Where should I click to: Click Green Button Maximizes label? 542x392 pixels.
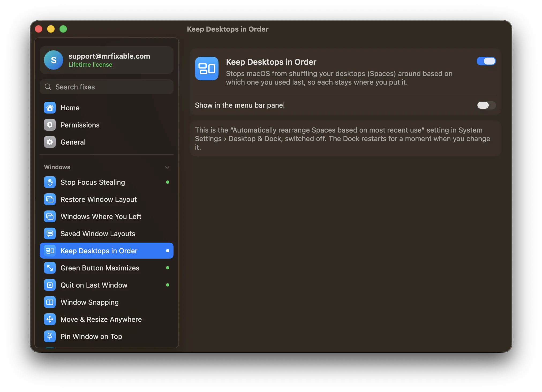(x=100, y=268)
